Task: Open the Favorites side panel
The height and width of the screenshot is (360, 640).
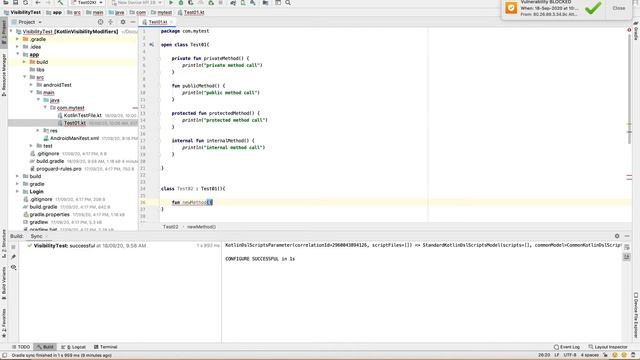Action: 4,323
